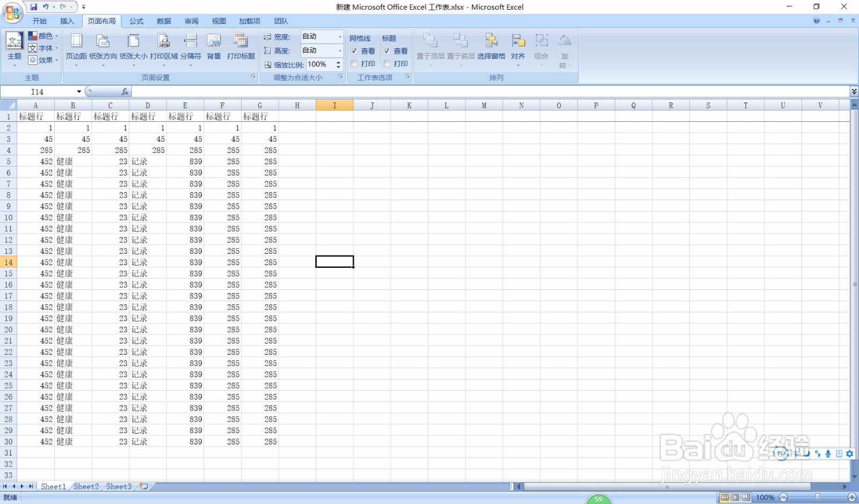Click the Name Box showing I14
The width and height of the screenshot is (859, 504).
38,92
